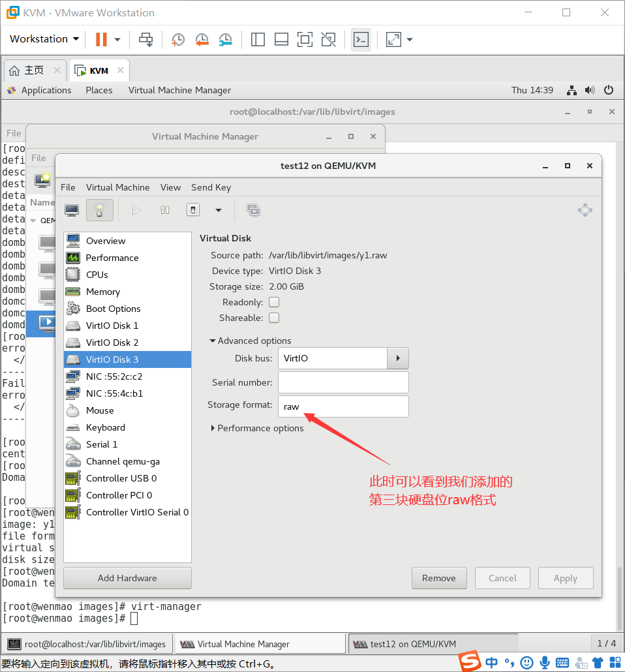The image size is (625, 672).
Task: Open File menu in test12 window
Action: (x=68, y=187)
